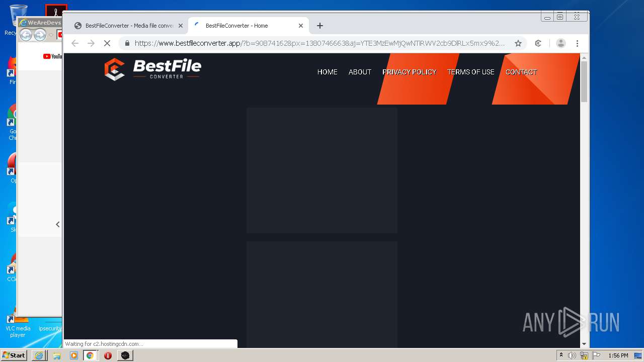
Task: Stop loading the page
Action: point(107,43)
